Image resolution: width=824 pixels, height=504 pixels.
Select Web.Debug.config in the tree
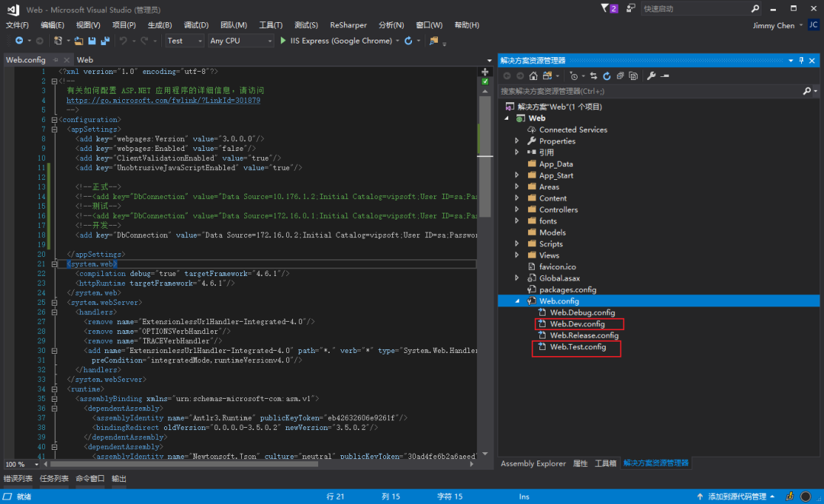[582, 313]
